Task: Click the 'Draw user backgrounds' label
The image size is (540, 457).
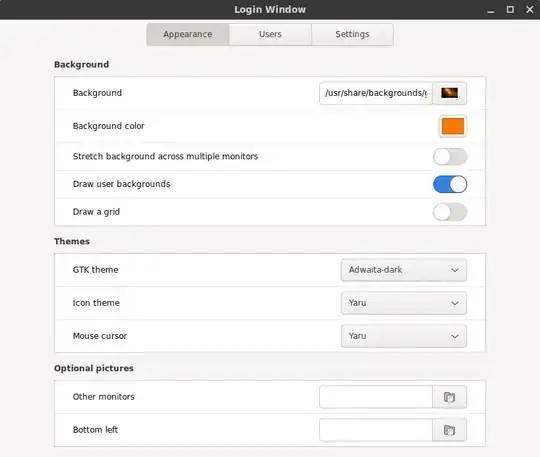Action: [122, 184]
